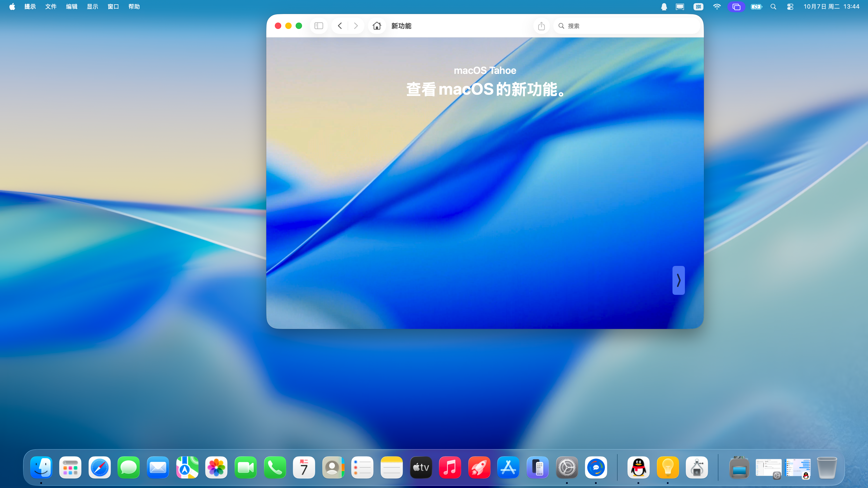Open Spotlight search in menu bar

(773, 7)
